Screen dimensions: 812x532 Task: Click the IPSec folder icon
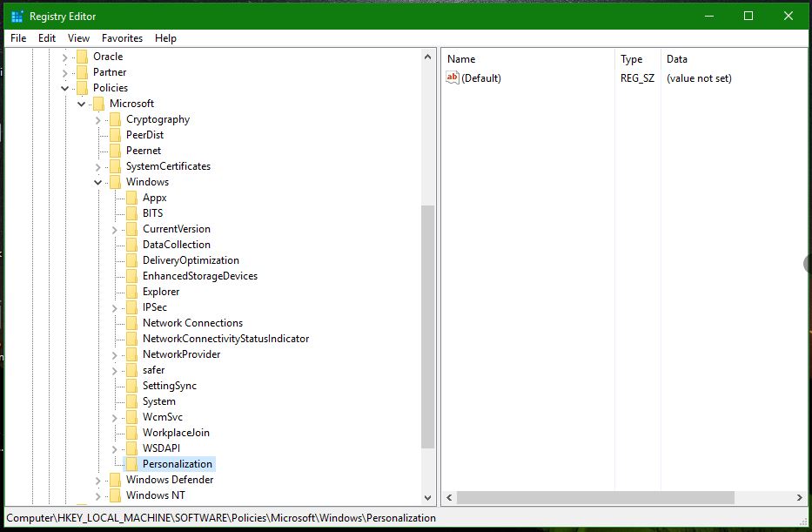(x=131, y=307)
